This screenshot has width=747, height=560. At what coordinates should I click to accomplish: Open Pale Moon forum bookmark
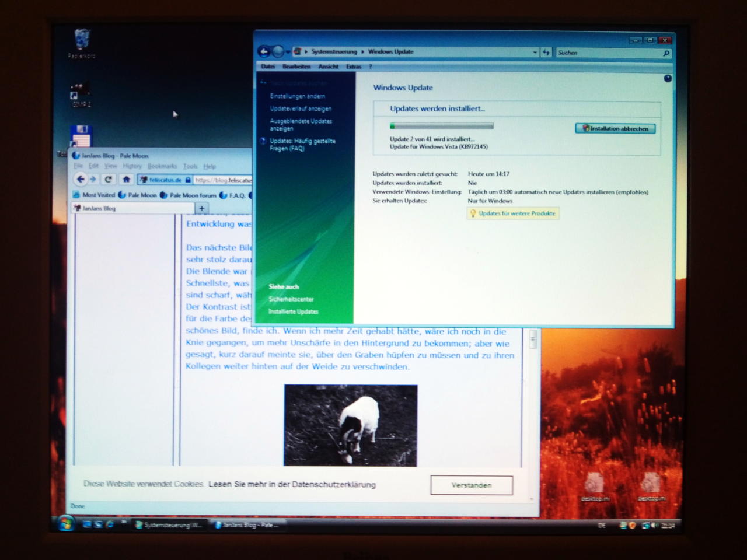188,195
